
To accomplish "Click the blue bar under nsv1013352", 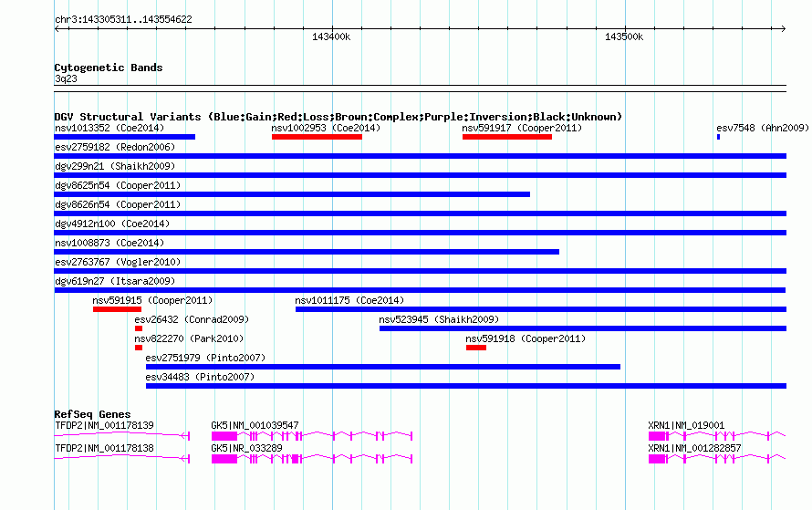I will [125, 137].
